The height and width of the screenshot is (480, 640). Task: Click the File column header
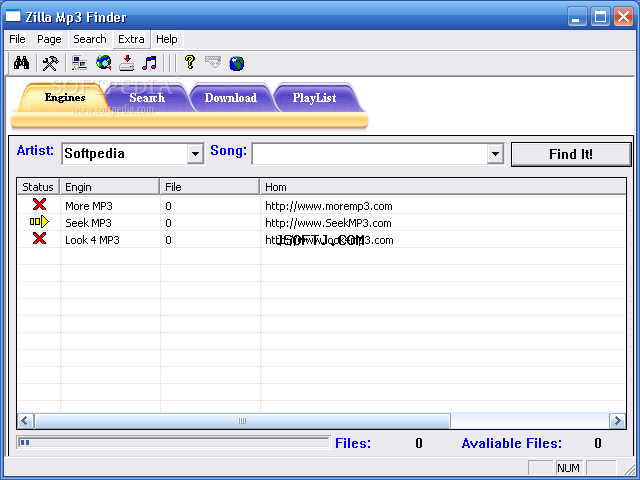(x=209, y=187)
